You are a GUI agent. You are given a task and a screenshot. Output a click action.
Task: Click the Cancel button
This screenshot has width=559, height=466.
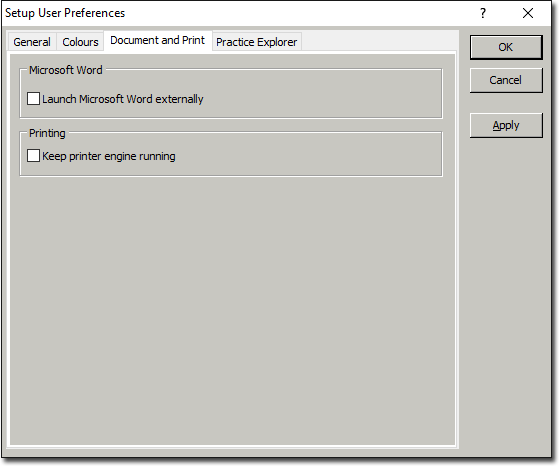[x=506, y=80]
